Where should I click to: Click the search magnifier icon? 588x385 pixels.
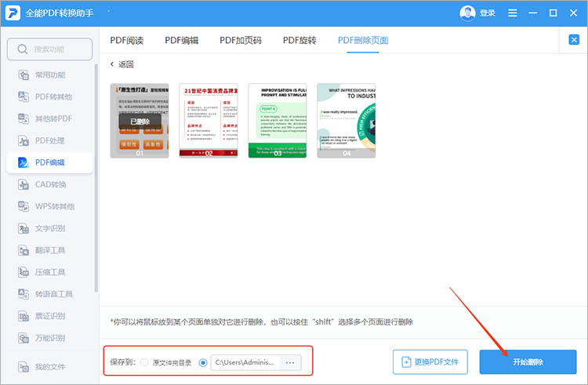(23, 49)
